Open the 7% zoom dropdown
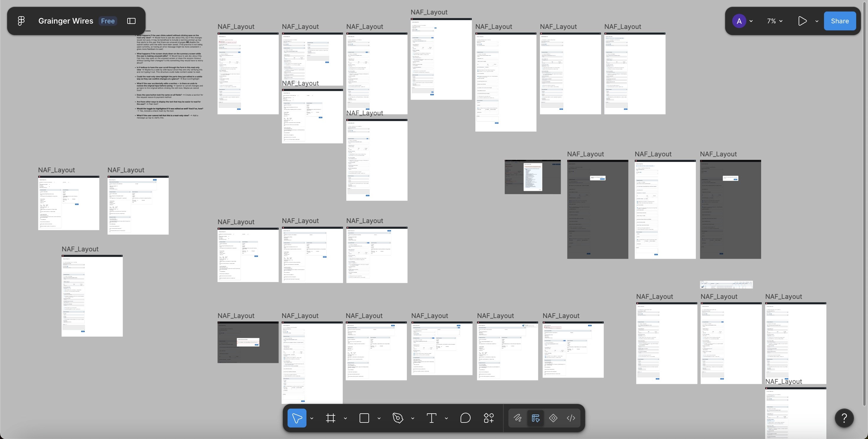The image size is (868, 439). [x=775, y=21]
